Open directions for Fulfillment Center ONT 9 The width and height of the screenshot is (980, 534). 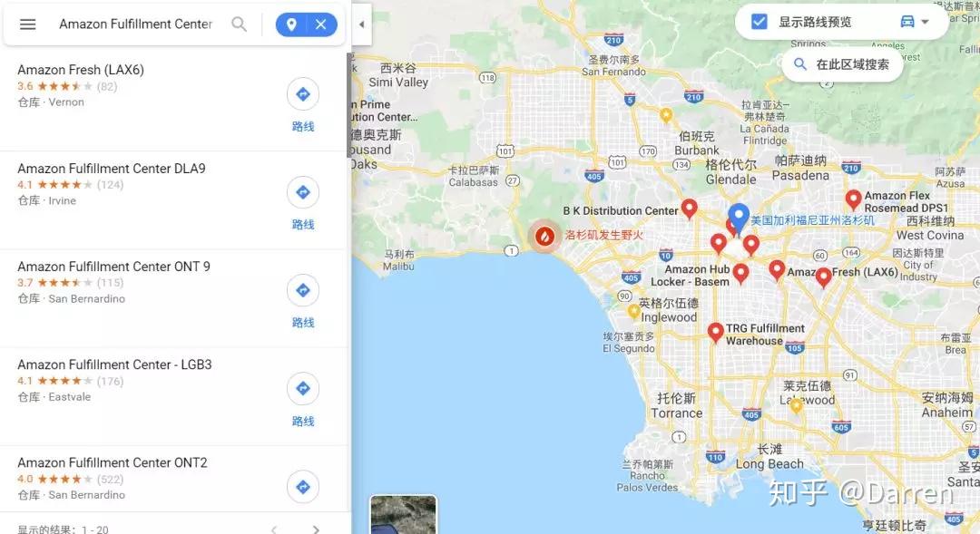pyautogui.click(x=303, y=290)
